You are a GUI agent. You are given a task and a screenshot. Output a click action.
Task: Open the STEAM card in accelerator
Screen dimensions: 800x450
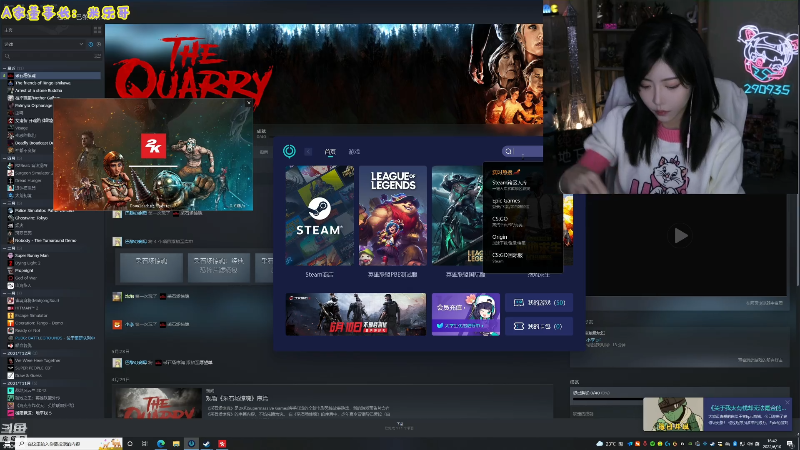[x=319, y=215]
